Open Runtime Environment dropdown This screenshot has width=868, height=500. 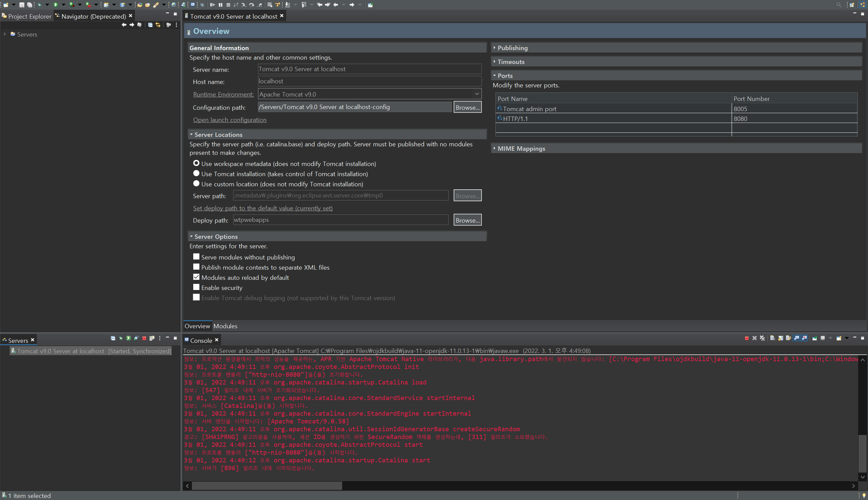(477, 94)
